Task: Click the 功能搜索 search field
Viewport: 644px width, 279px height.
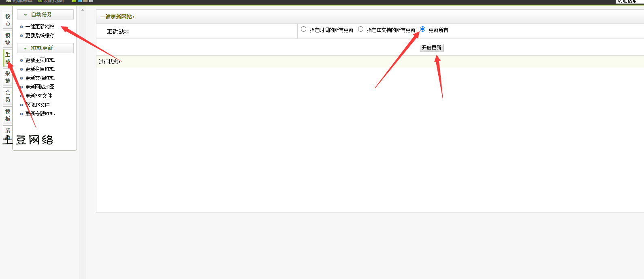Action: [x=629, y=2]
